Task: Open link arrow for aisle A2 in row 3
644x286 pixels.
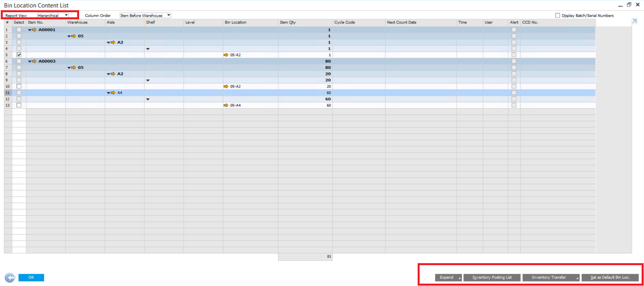Action: 113,42
